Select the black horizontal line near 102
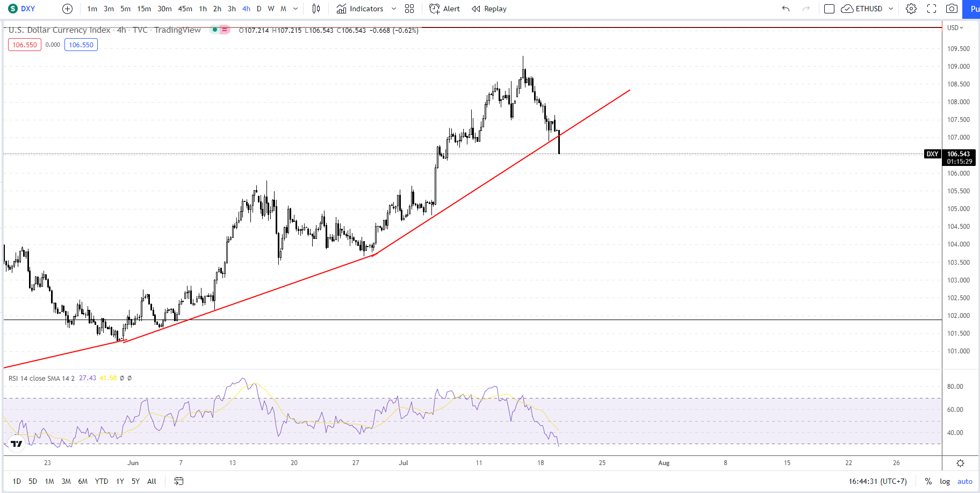 click(x=473, y=320)
